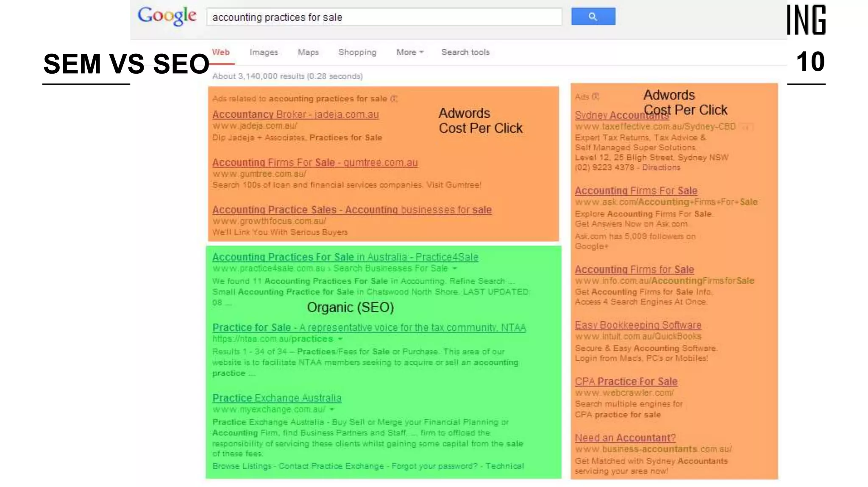Open Accounting Practice Sales growthfocus ad link
Viewport: 868px width, 487px height.
click(352, 210)
